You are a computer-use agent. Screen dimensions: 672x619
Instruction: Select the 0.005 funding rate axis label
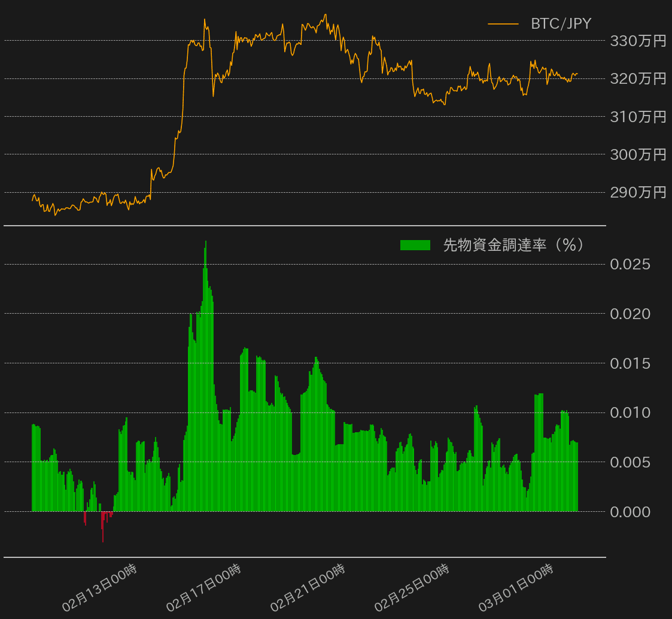(x=630, y=462)
